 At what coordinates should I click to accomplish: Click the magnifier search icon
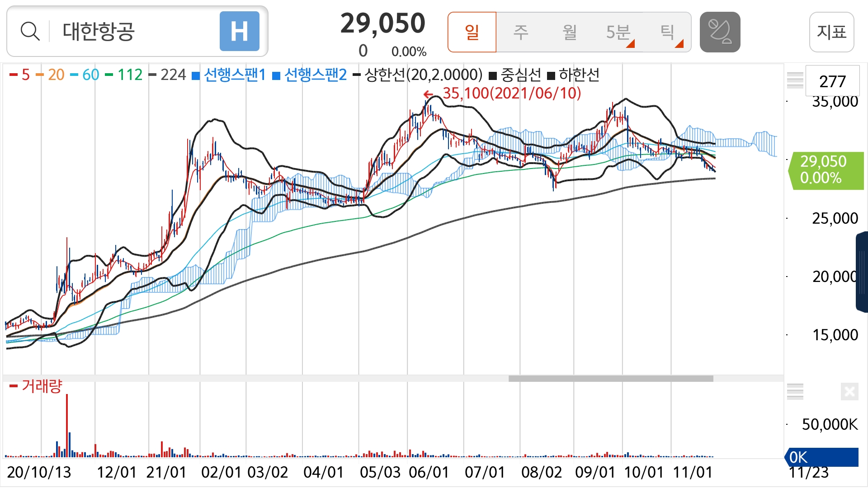[30, 32]
